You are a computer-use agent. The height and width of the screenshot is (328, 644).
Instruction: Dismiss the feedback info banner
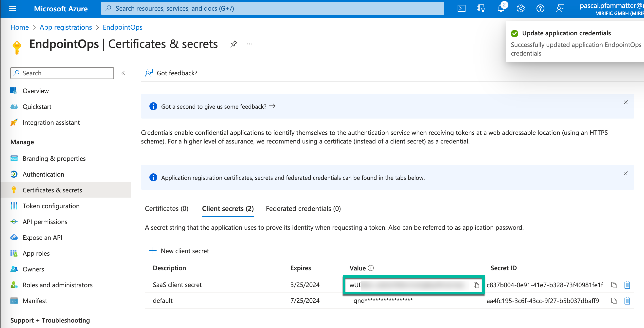tap(626, 102)
